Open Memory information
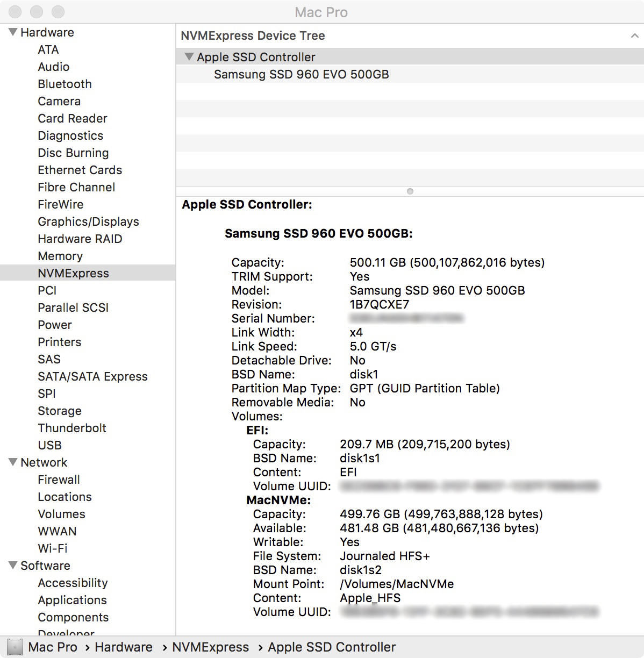Viewport: 644px width, 658px height. 60,256
